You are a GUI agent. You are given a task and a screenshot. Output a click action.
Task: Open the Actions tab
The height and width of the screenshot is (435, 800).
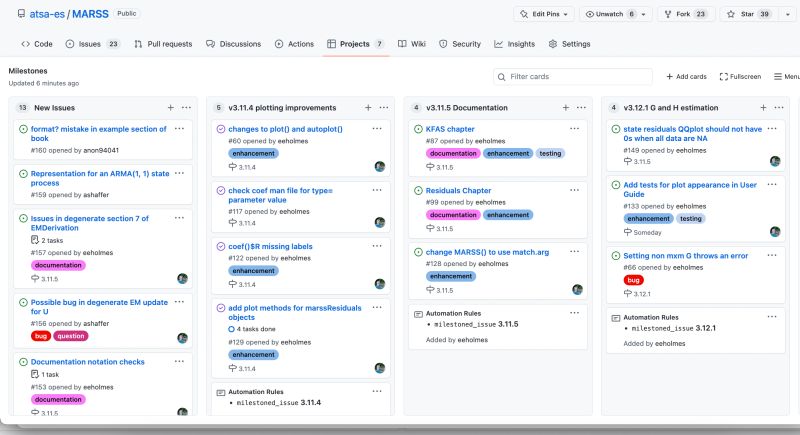[x=294, y=44]
